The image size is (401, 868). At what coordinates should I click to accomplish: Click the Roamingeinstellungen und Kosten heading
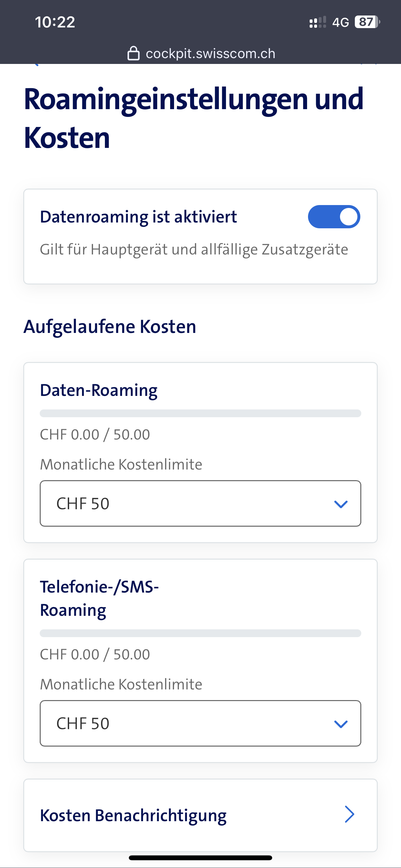click(x=193, y=118)
